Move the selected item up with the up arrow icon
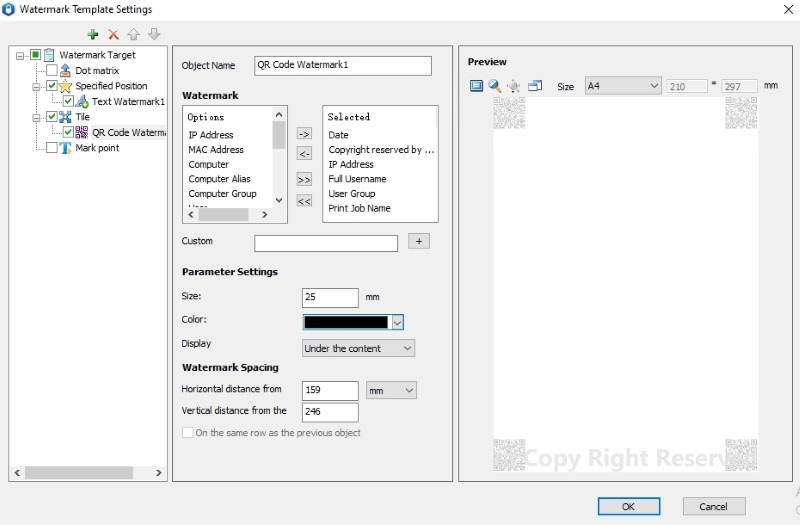 click(134, 34)
